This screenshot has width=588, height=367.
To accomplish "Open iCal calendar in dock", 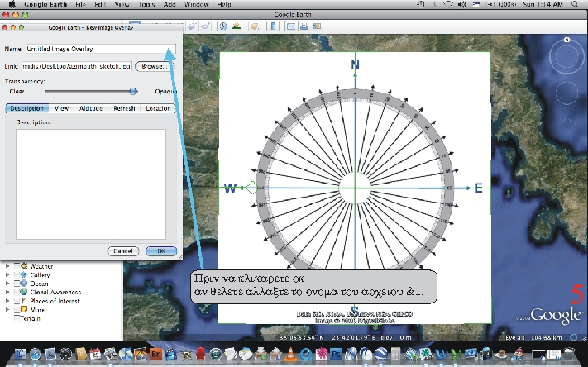I will [x=95, y=354].
